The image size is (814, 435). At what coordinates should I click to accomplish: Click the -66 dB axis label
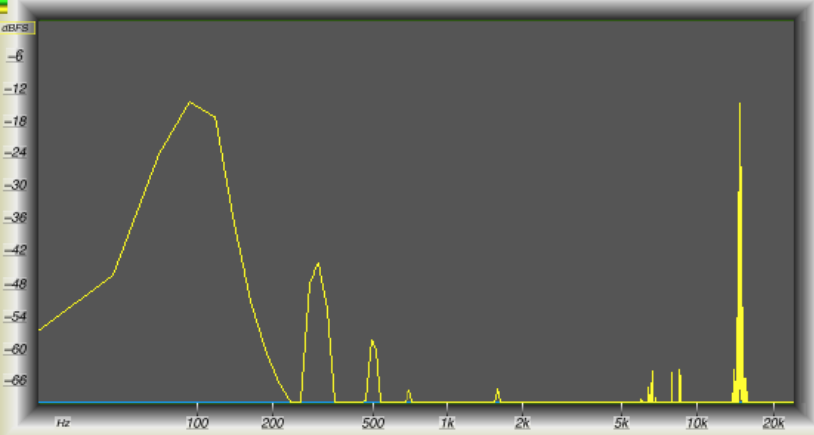point(15,380)
